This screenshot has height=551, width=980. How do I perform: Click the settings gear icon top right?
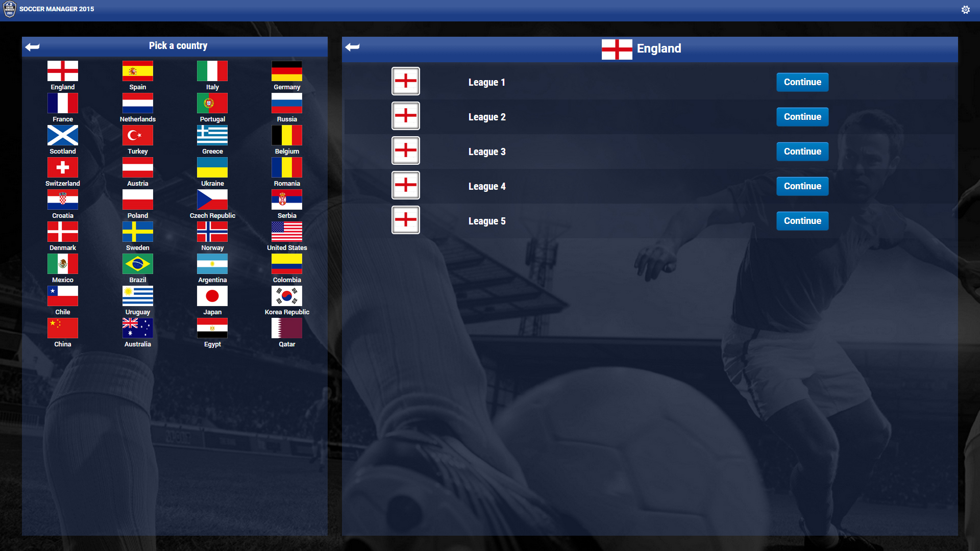tap(966, 9)
